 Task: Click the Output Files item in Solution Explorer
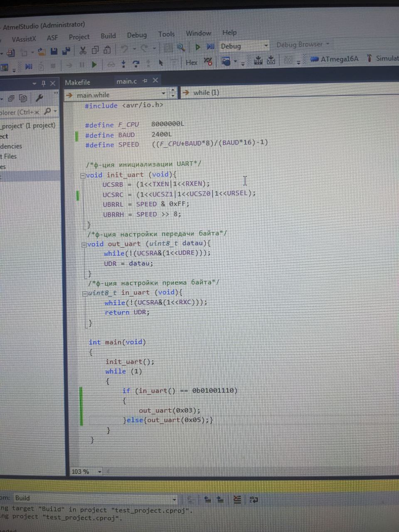point(8,157)
